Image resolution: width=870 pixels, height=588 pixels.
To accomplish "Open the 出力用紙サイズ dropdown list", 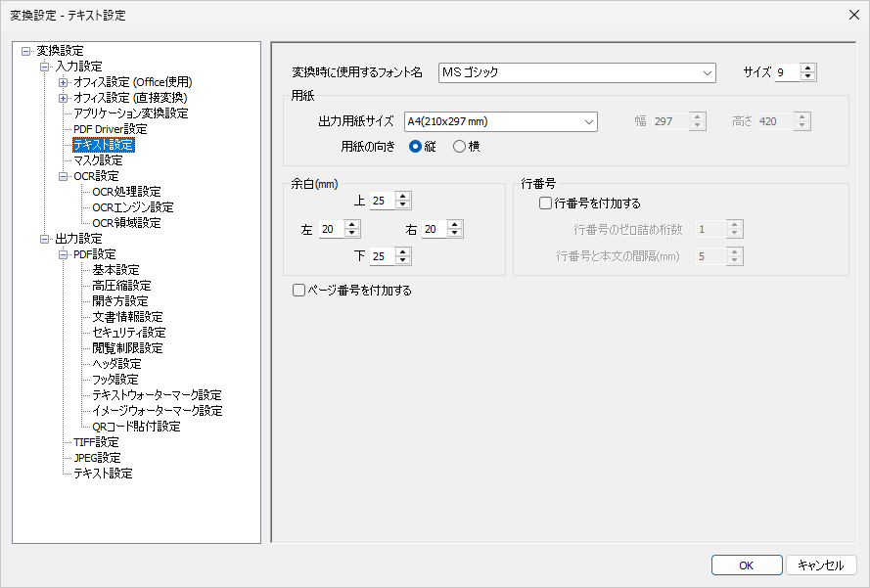I will click(590, 121).
